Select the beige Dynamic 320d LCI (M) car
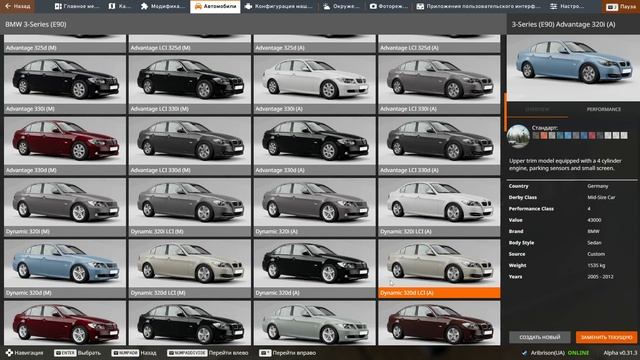The width and height of the screenshot is (640, 360). pyautogui.click(x=190, y=268)
